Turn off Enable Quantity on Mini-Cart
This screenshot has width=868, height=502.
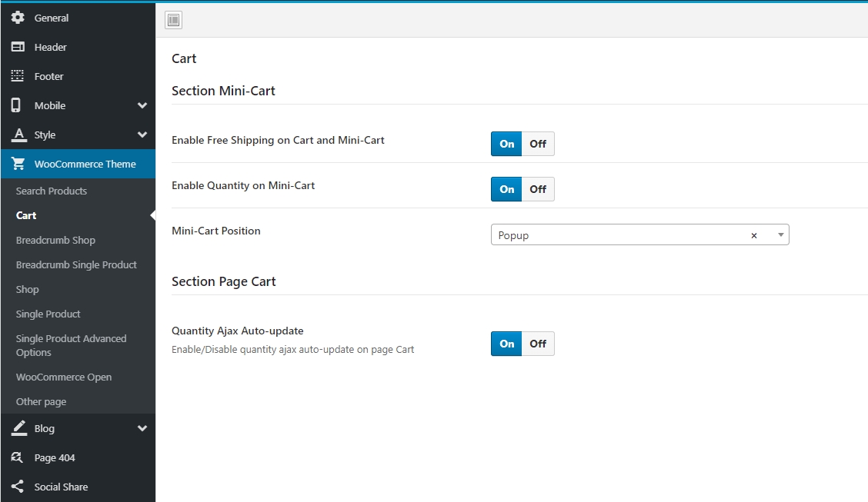pos(538,189)
